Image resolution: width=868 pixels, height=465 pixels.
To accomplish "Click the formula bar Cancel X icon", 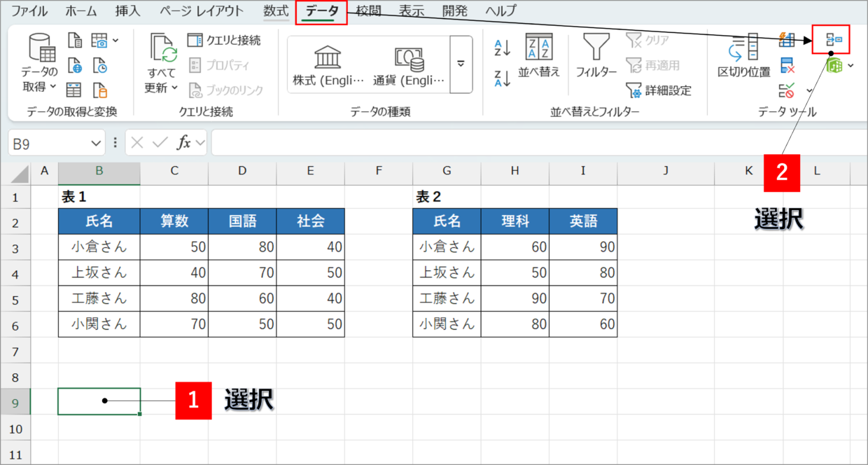I will 137,143.
